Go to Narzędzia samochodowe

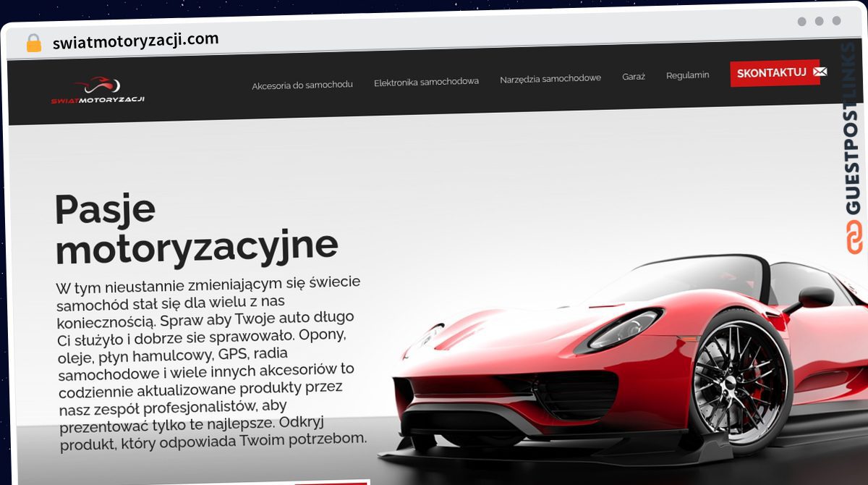point(550,78)
